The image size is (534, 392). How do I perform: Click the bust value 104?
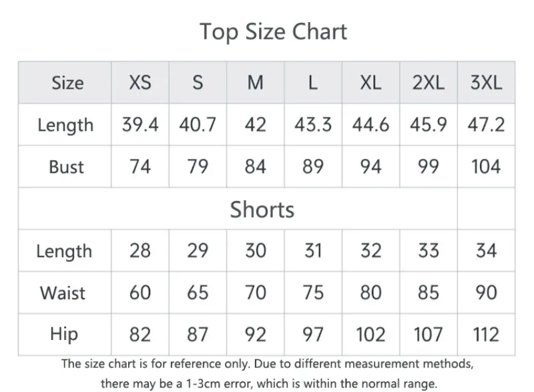(x=486, y=166)
